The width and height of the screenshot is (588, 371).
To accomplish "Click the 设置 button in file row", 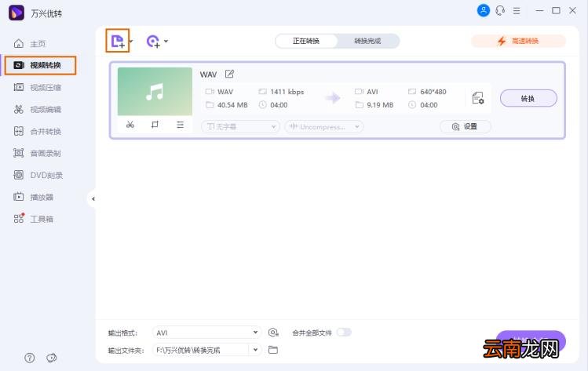I will tap(465, 126).
